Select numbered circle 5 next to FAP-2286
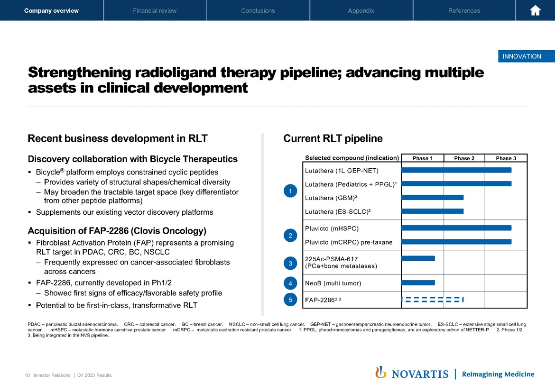The height and width of the screenshot is (392, 555). pyautogui.click(x=290, y=299)
